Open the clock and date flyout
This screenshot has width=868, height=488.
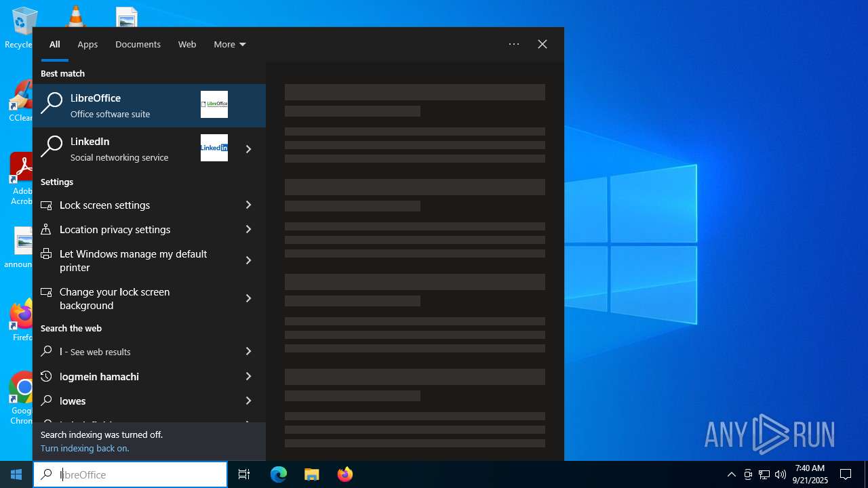coord(810,474)
